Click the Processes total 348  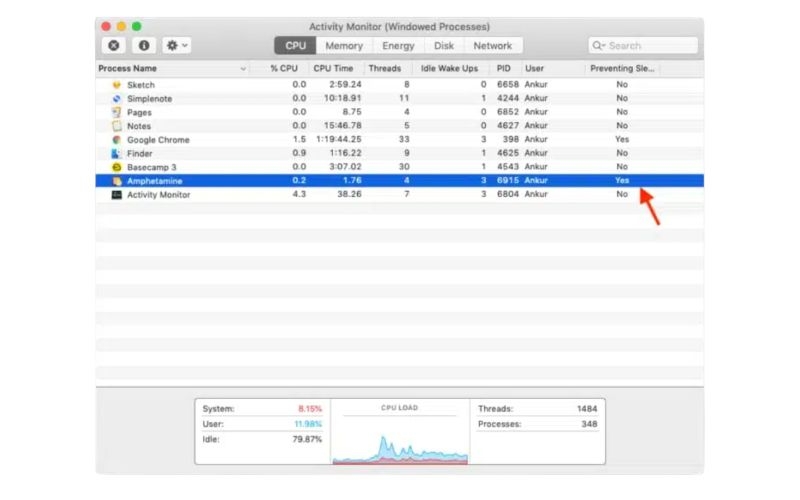[x=589, y=424]
